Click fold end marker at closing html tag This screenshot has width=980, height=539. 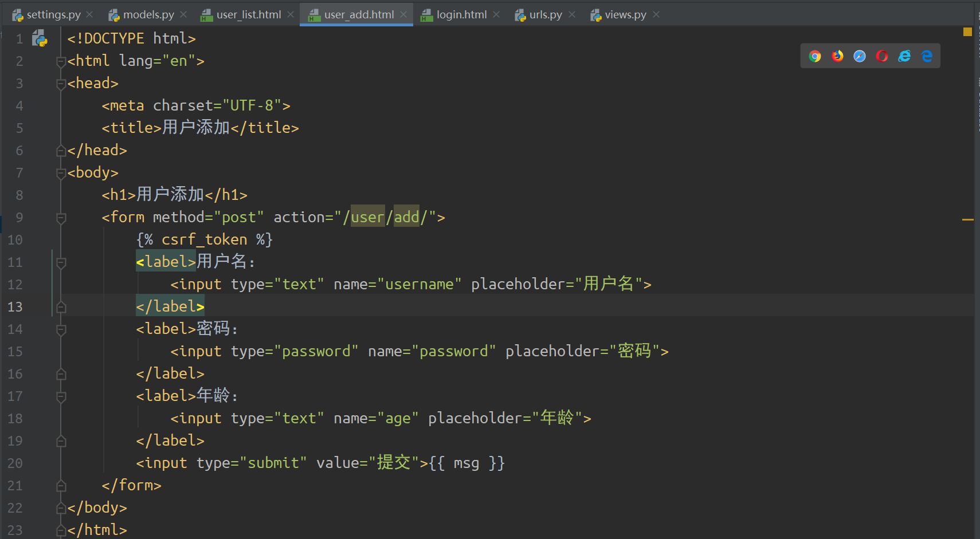click(61, 530)
